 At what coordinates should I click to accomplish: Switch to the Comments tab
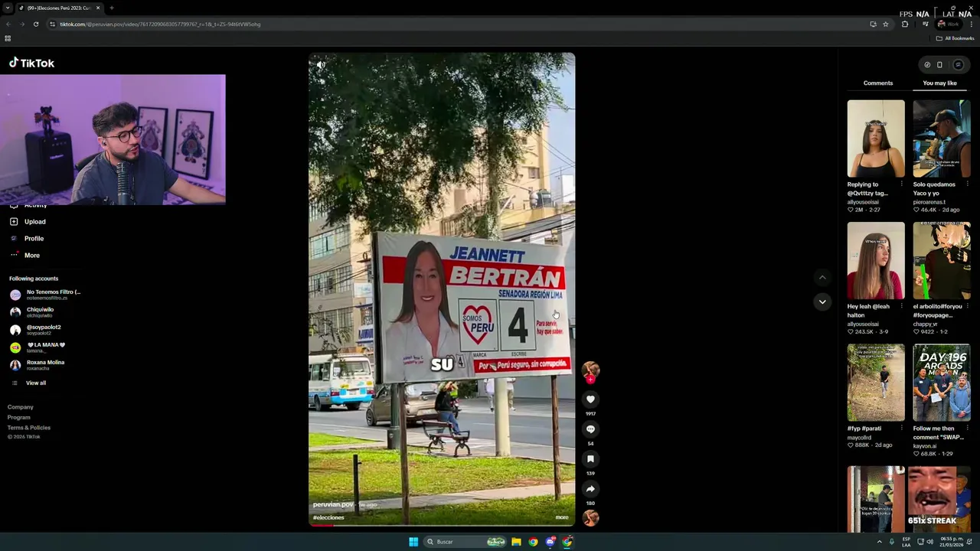[878, 83]
